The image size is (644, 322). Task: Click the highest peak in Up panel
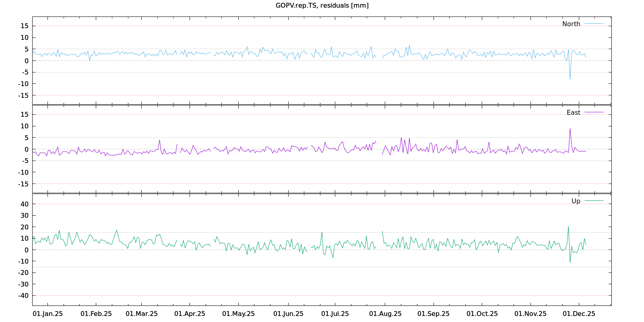click(568, 227)
